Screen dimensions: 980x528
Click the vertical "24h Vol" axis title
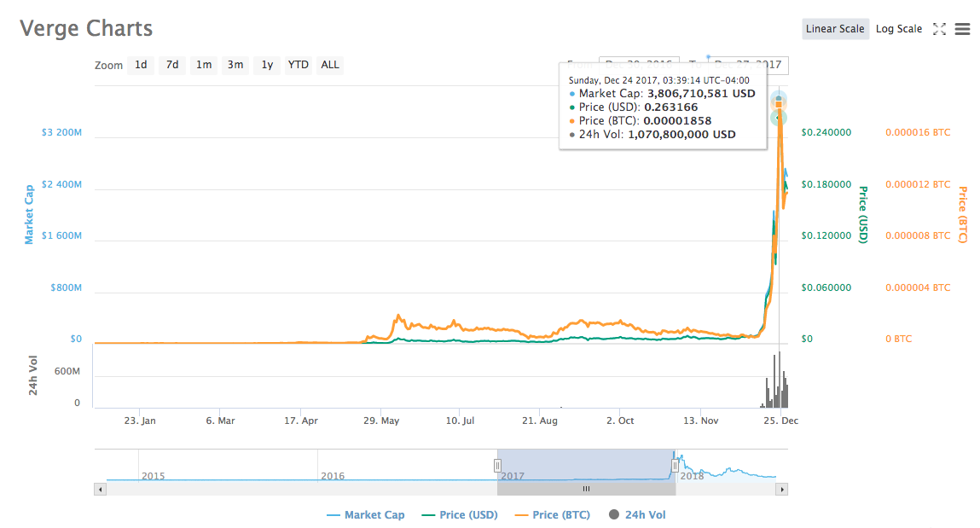[x=33, y=375]
